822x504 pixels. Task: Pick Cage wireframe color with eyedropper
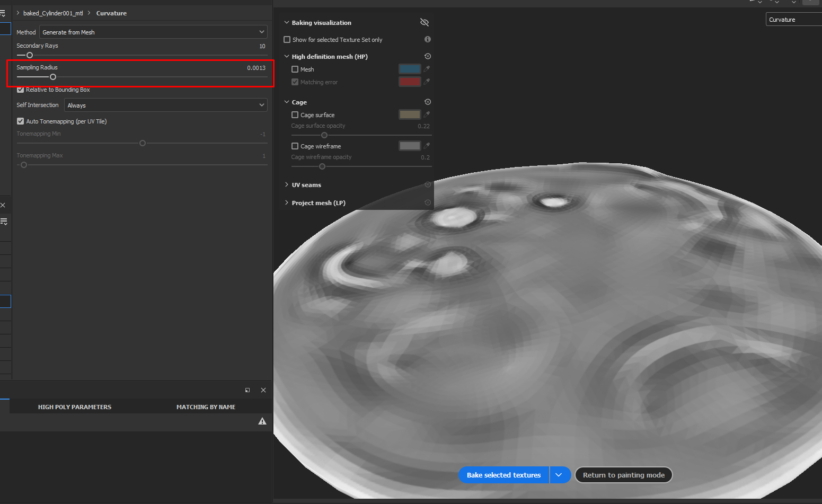428,146
